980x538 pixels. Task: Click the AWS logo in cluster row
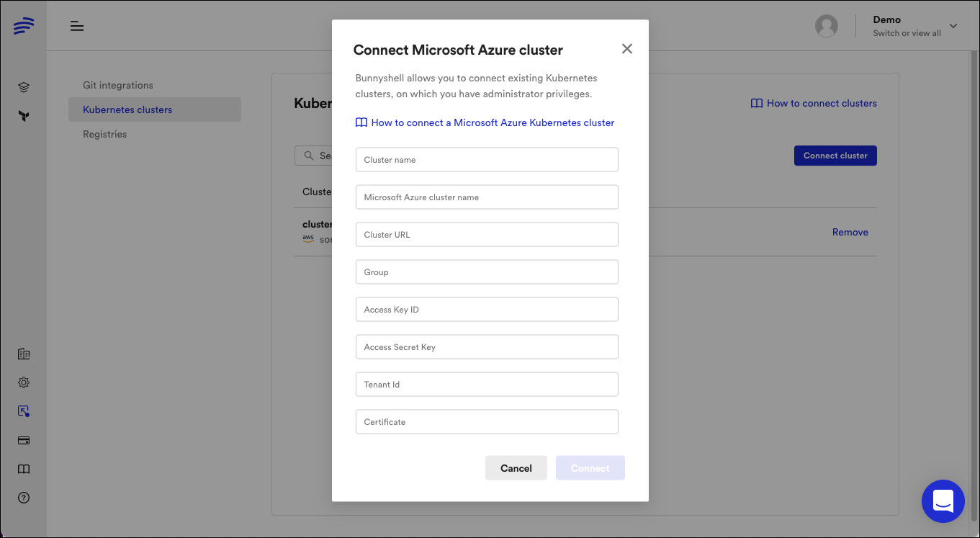308,238
